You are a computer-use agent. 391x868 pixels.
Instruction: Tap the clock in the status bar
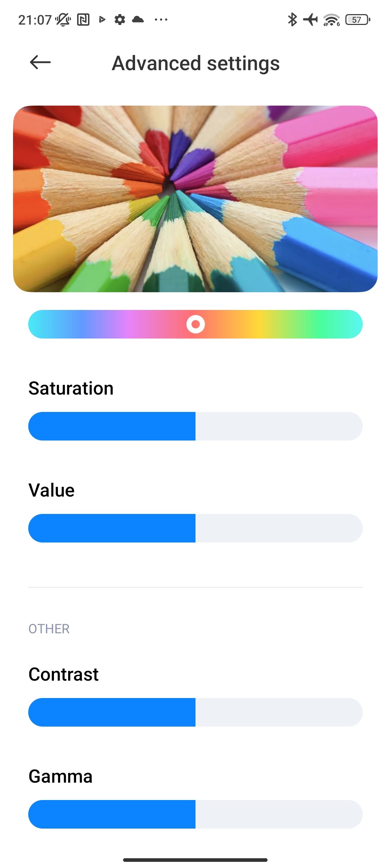(x=35, y=20)
